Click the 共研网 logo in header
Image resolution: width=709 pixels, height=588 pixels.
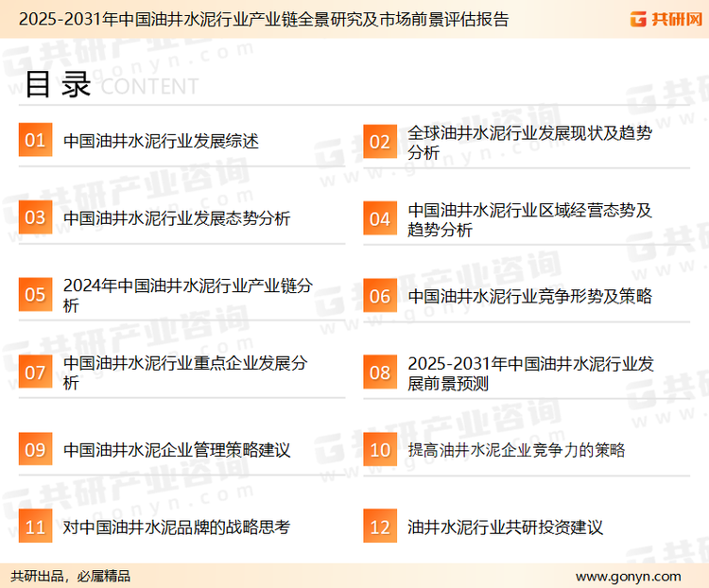click(666, 19)
